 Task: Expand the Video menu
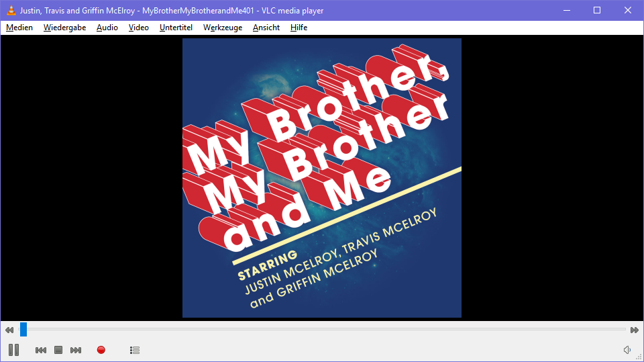[x=138, y=28]
